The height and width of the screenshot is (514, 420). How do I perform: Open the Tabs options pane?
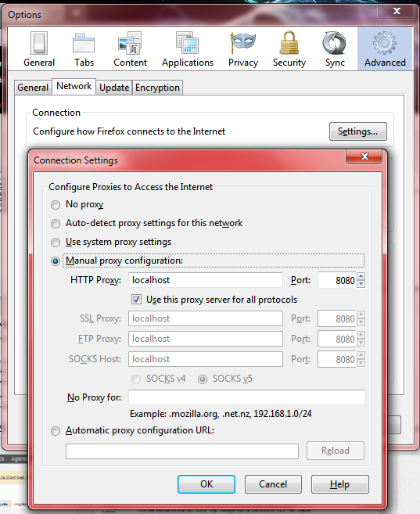pos(84,49)
